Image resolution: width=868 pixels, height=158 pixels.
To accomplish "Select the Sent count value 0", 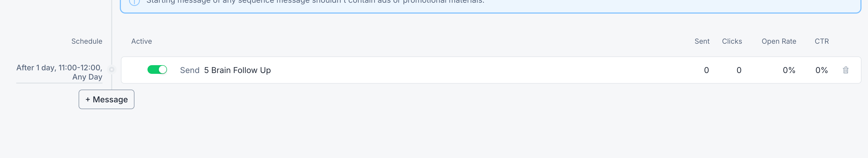I will point(706,70).
